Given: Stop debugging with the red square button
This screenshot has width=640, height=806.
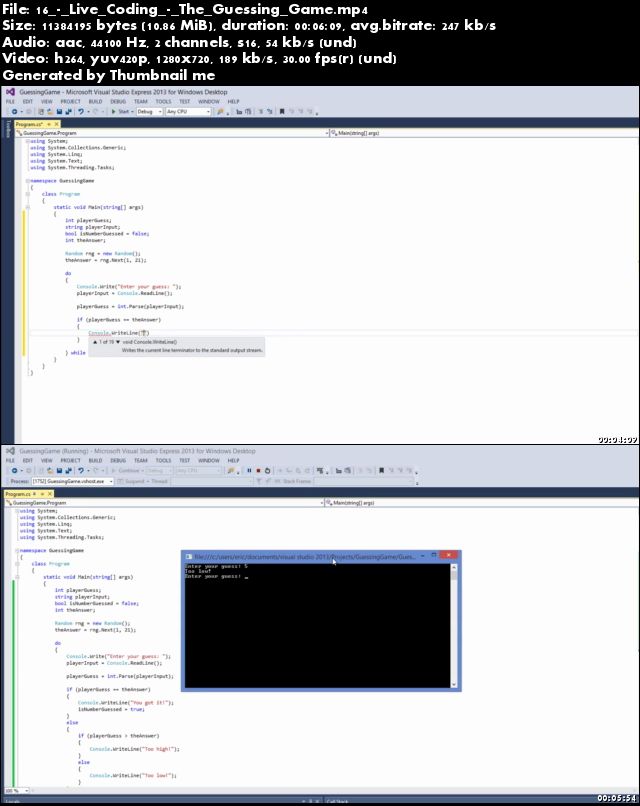Looking at the screenshot, I should click(x=258, y=470).
